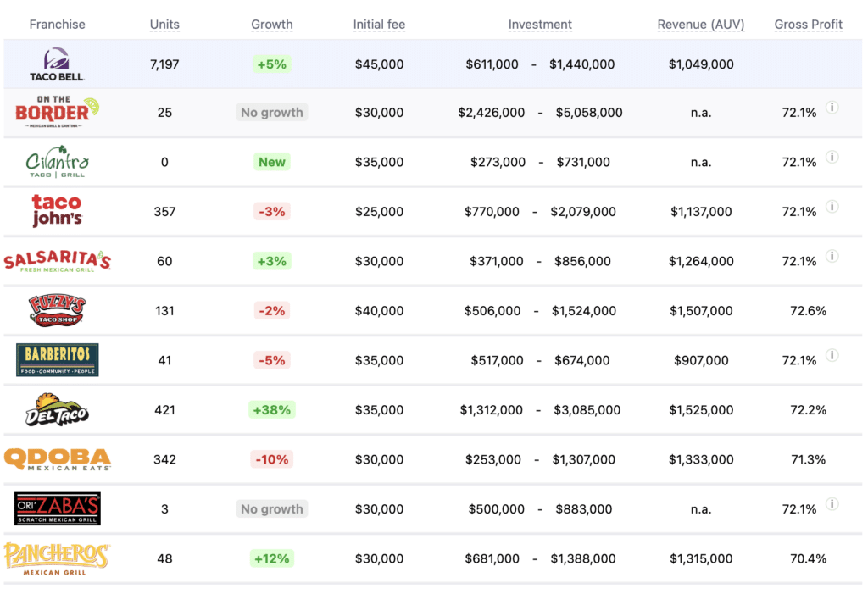
Task: Click the Fuzzy's Taco Shop logo
Action: pos(57,311)
